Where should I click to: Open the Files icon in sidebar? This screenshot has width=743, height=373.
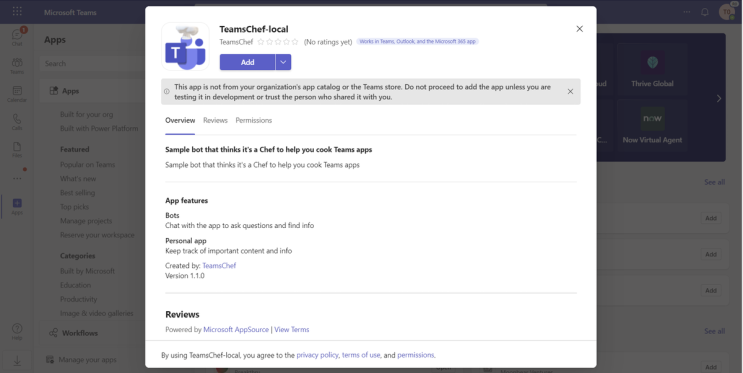[17, 149]
